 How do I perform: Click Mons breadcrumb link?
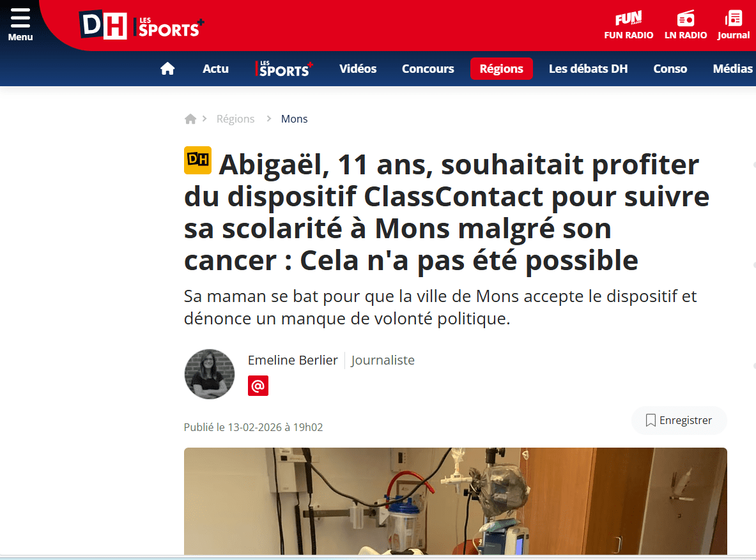coord(294,119)
